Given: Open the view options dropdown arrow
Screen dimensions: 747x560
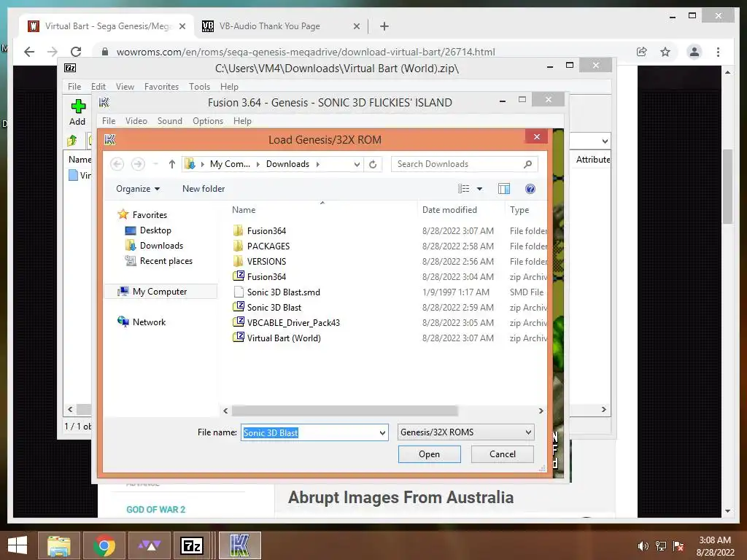Looking at the screenshot, I should pos(480,189).
